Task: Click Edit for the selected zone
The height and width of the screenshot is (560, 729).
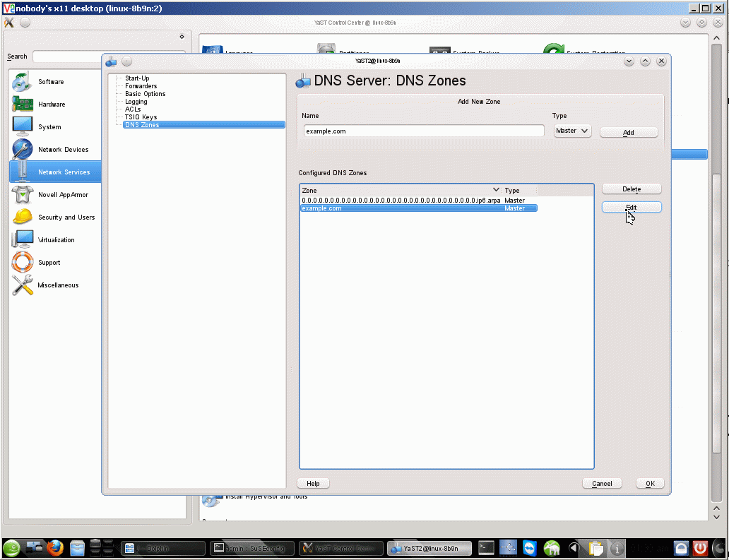Action: (x=632, y=208)
